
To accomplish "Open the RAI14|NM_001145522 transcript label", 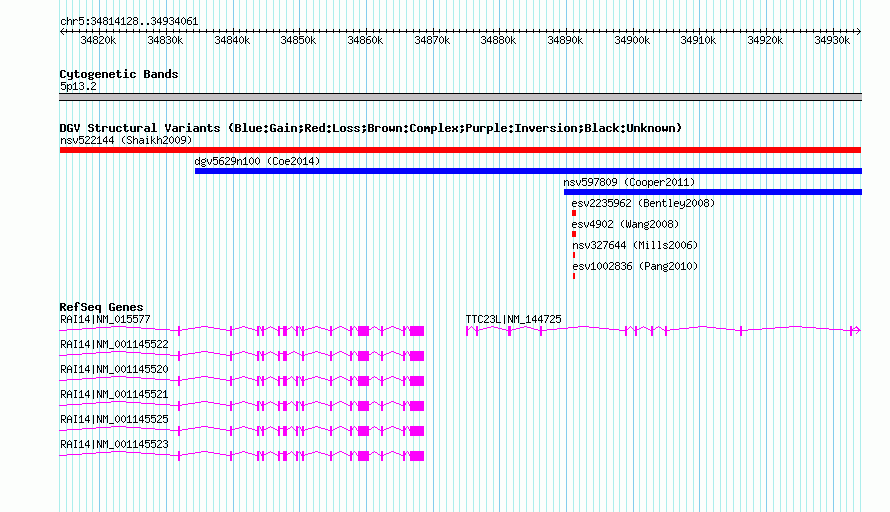I will point(114,345).
